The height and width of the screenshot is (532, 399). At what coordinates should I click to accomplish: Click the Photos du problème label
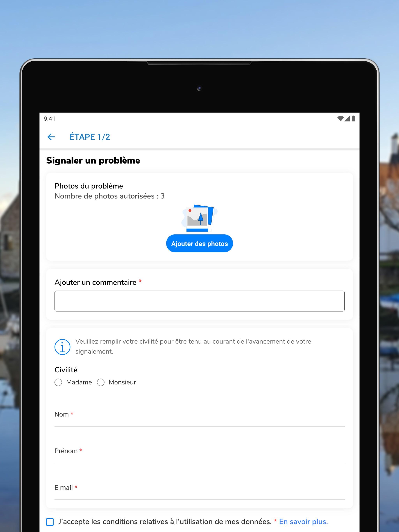(x=89, y=186)
